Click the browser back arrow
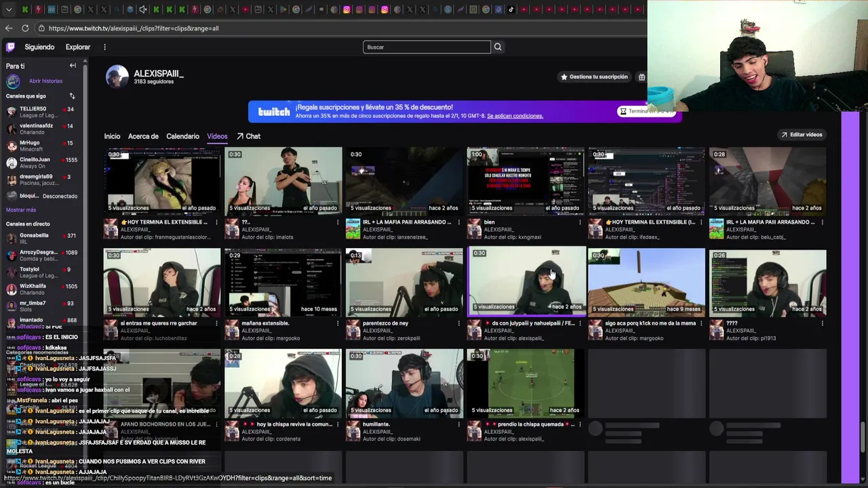This screenshot has height=488, width=868. 9,28
